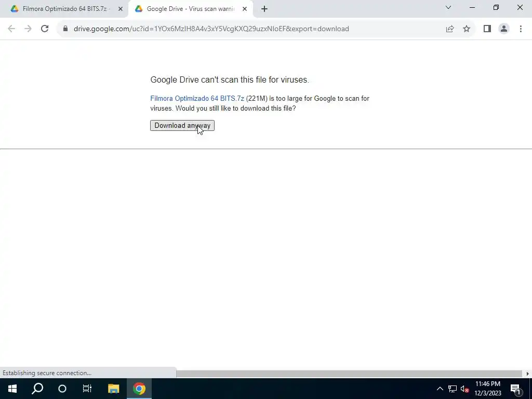Close the Filmora Optimizado tab

[x=121, y=9]
